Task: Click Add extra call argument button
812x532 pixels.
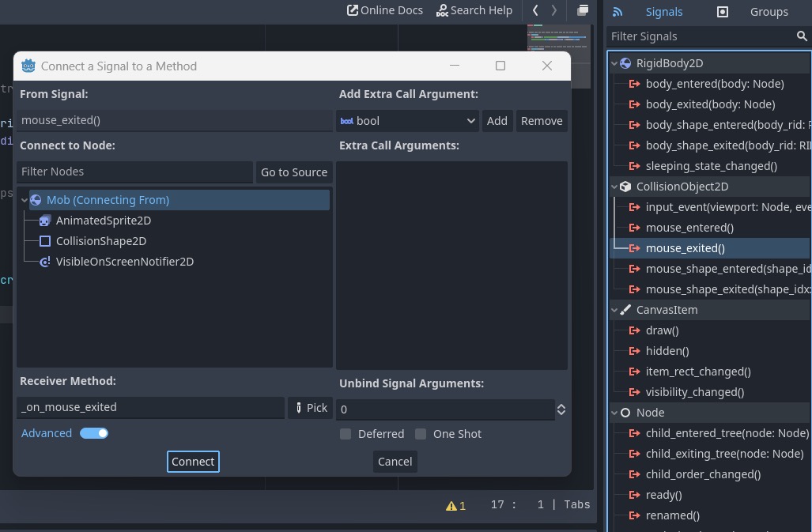Action: coord(497,121)
